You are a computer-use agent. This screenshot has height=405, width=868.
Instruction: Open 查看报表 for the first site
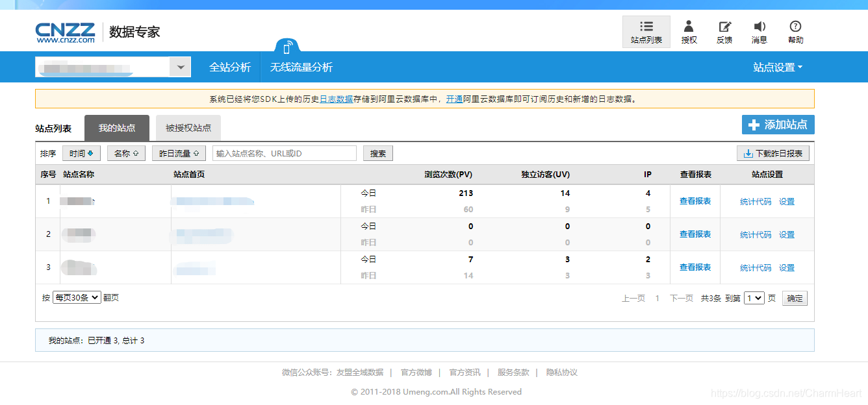[x=695, y=201]
